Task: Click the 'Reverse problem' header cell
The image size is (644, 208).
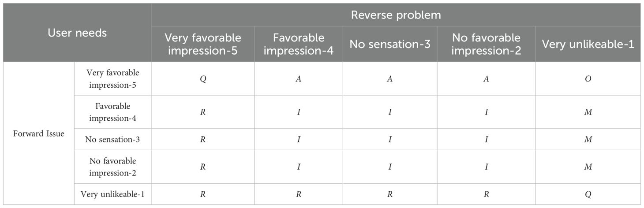Action: (x=396, y=15)
